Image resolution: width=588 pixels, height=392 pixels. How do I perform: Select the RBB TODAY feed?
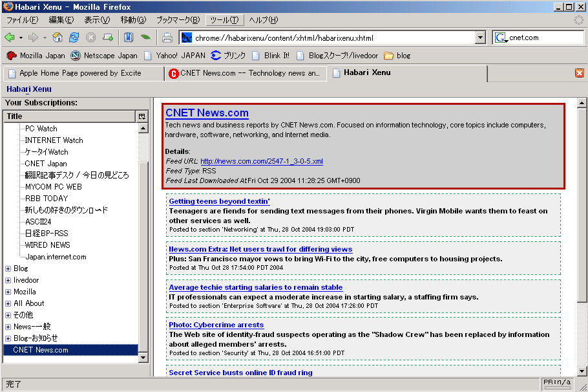pos(47,198)
